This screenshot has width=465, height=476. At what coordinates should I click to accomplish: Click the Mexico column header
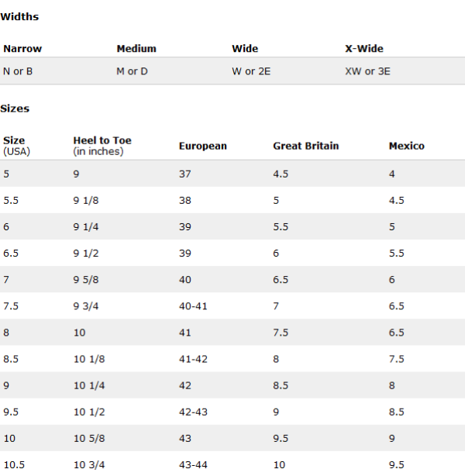coord(406,146)
